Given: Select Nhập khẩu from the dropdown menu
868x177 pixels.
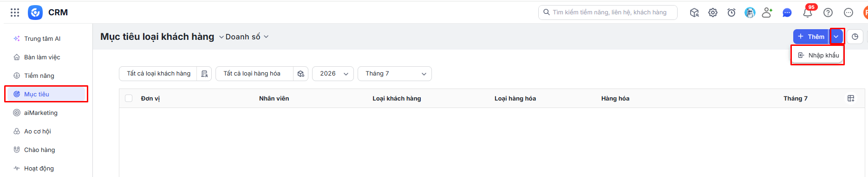Looking at the screenshot, I should point(818,55).
